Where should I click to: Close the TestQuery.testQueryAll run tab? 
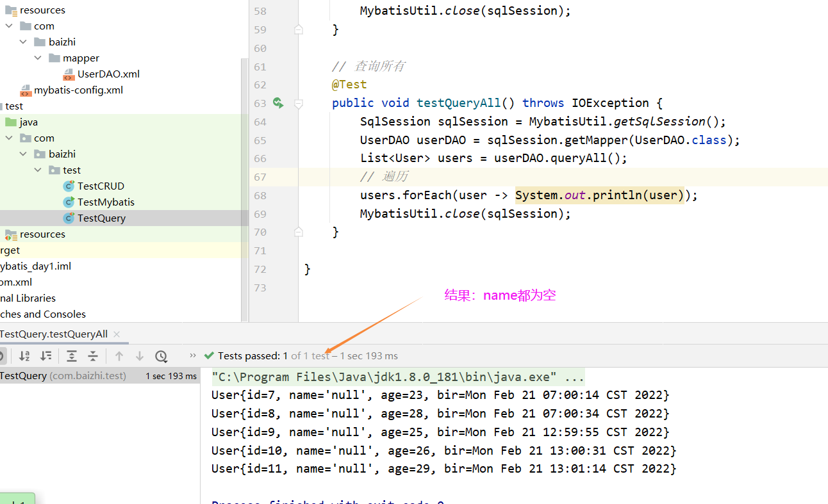click(x=116, y=334)
